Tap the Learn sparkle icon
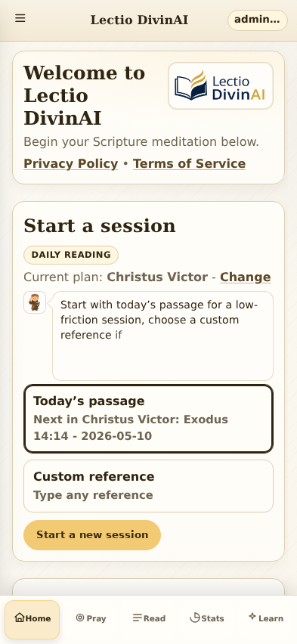Viewport: 297px width, 644px height. point(252,616)
